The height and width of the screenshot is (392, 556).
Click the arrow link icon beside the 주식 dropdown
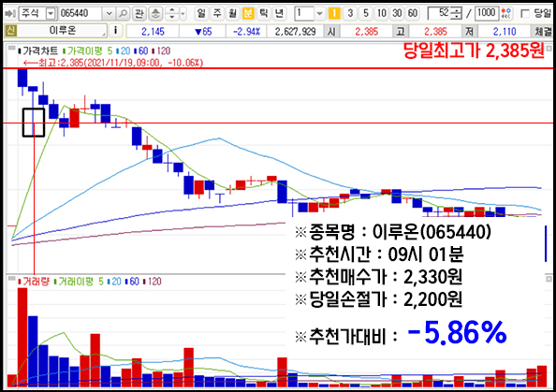coord(9,14)
